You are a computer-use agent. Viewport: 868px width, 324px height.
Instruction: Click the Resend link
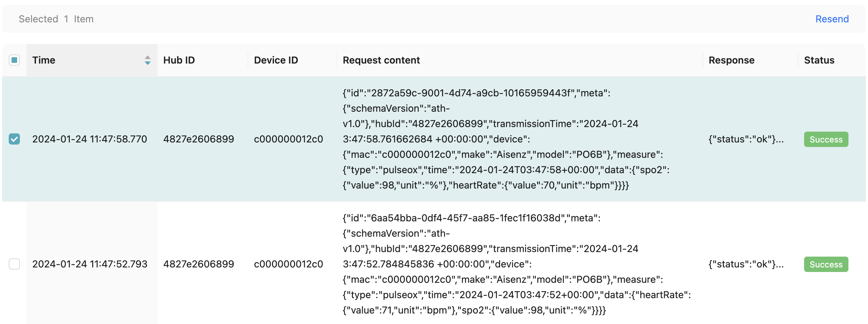(832, 19)
